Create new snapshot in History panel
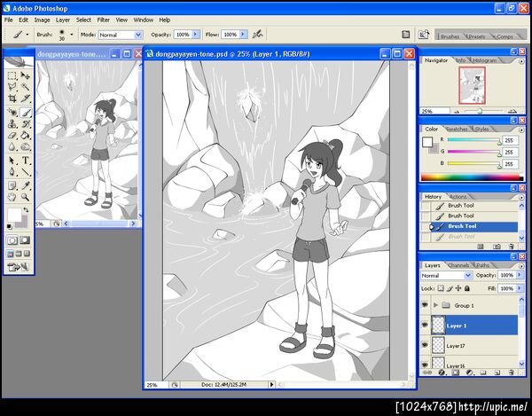The width and height of the screenshot is (532, 416). pos(497,247)
